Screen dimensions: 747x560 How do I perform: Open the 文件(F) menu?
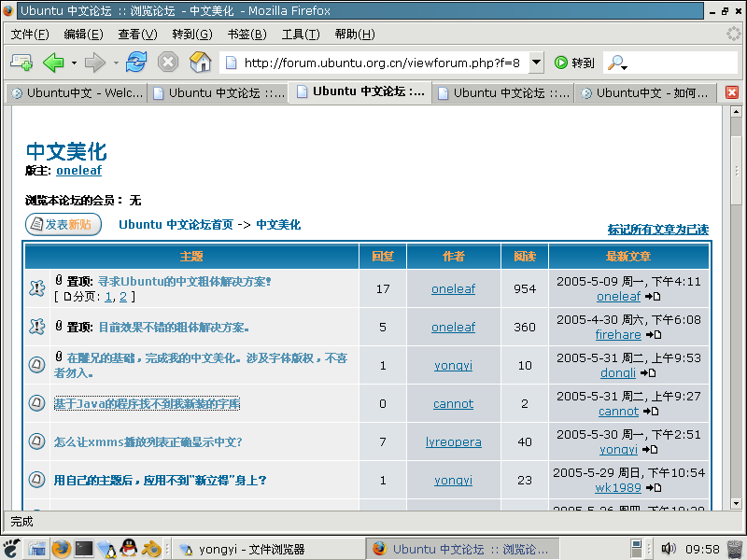click(x=30, y=34)
